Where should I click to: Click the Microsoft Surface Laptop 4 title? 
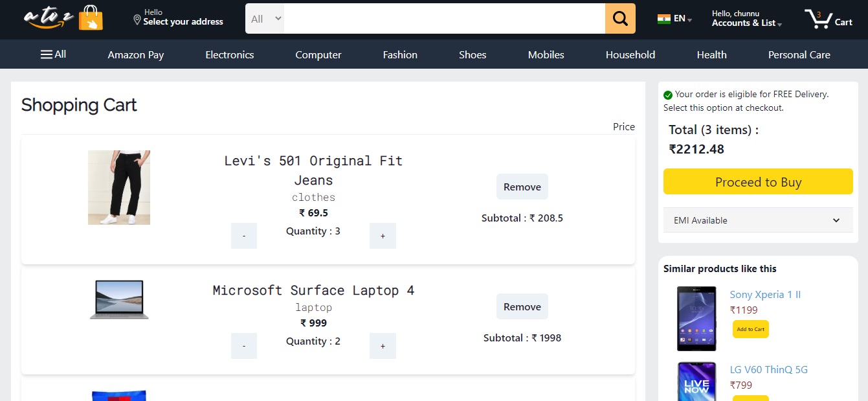pos(313,290)
